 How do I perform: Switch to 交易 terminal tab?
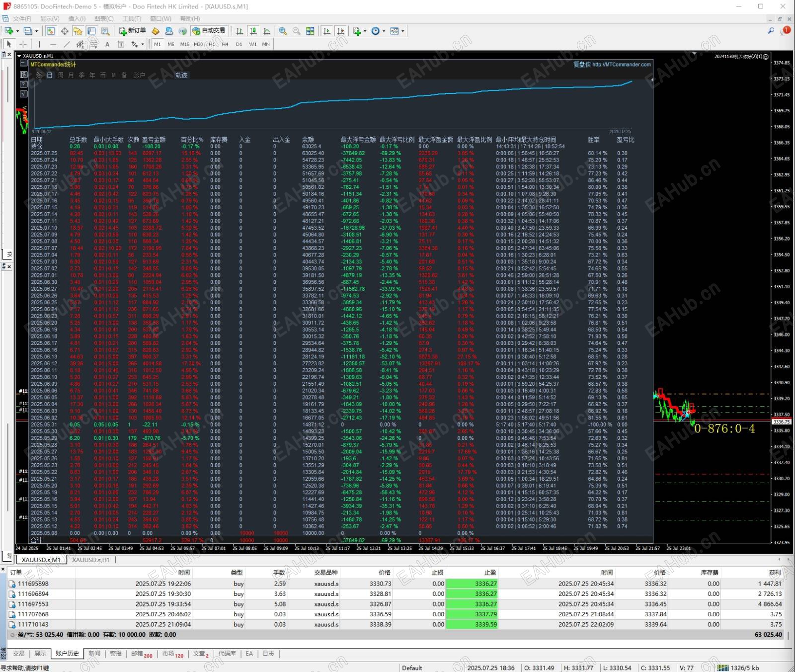tap(19, 654)
